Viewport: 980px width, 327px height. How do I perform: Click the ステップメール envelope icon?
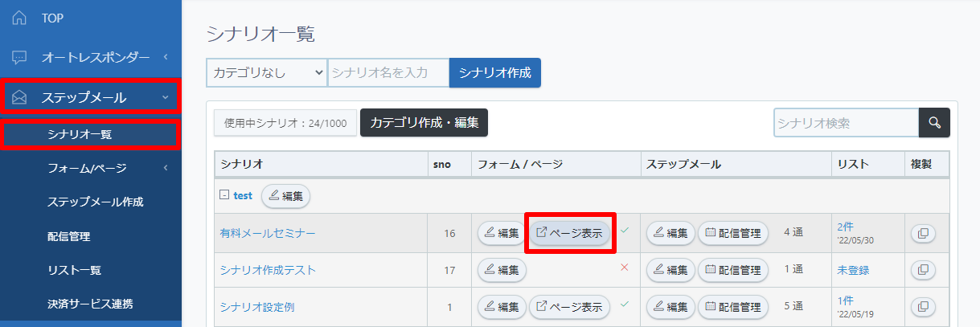[x=19, y=98]
